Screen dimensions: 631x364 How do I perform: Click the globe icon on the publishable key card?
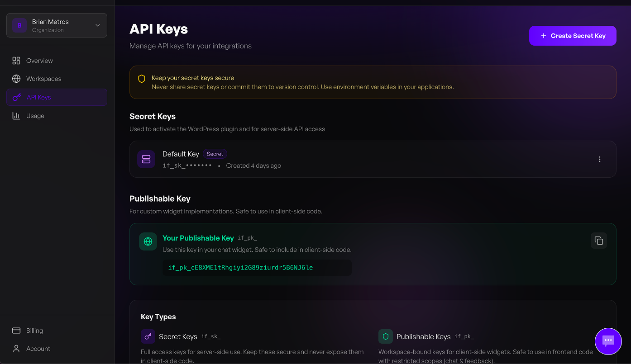tap(148, 241)
